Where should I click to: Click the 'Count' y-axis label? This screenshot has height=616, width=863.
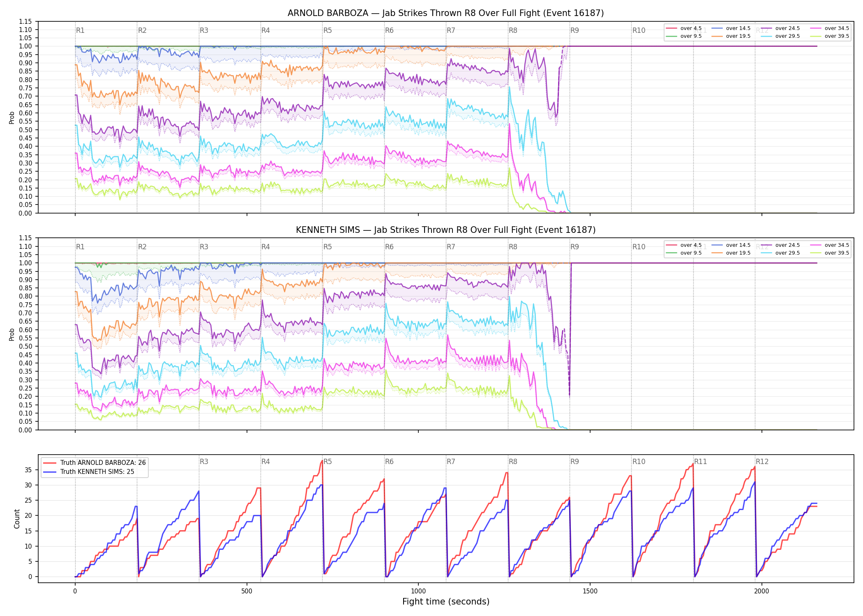point(17,519)
